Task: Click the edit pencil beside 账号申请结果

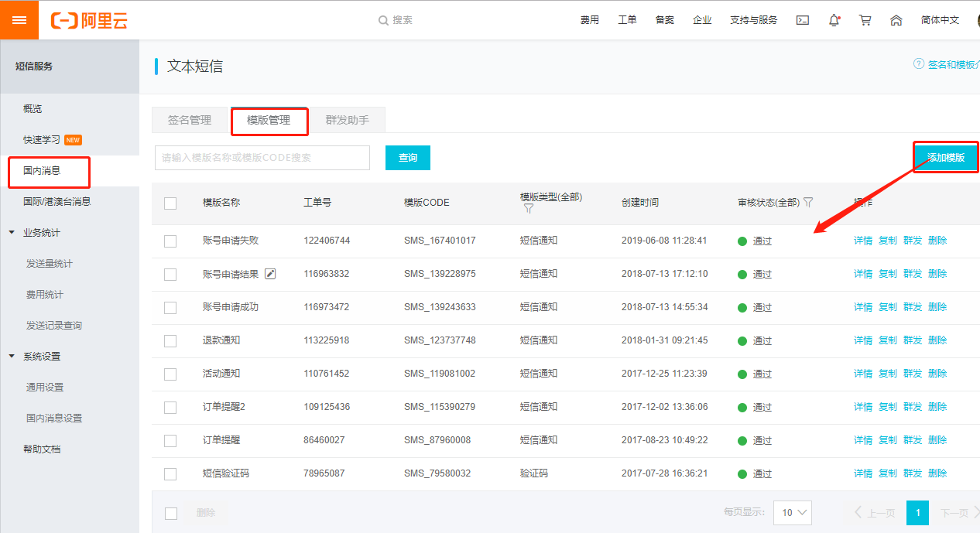Action: (270, 273)
